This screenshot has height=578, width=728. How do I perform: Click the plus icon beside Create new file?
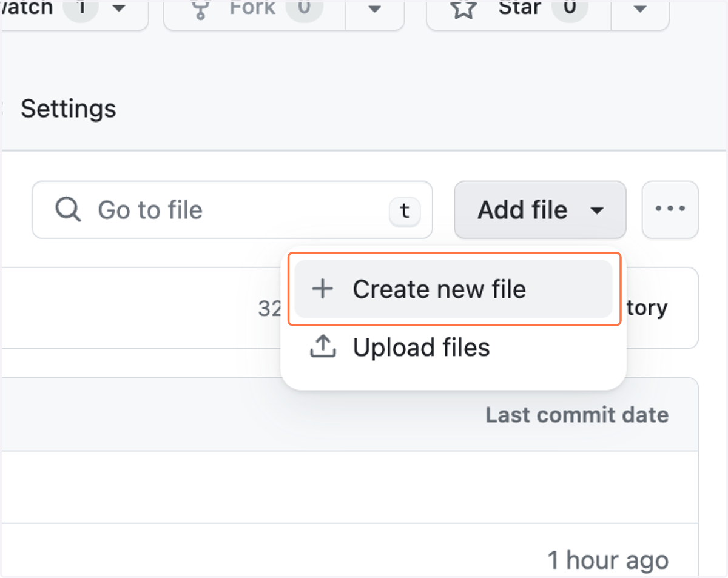(323, 289)
